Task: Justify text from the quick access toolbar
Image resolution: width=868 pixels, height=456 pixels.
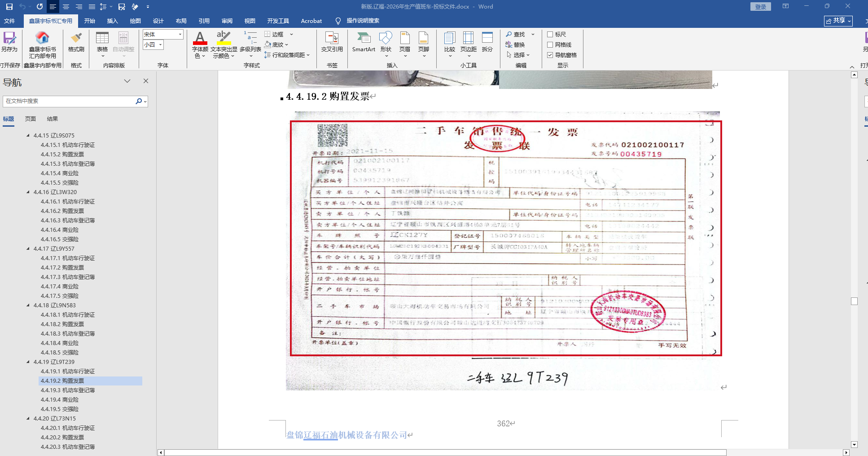Action: click(x=92, y=7)
